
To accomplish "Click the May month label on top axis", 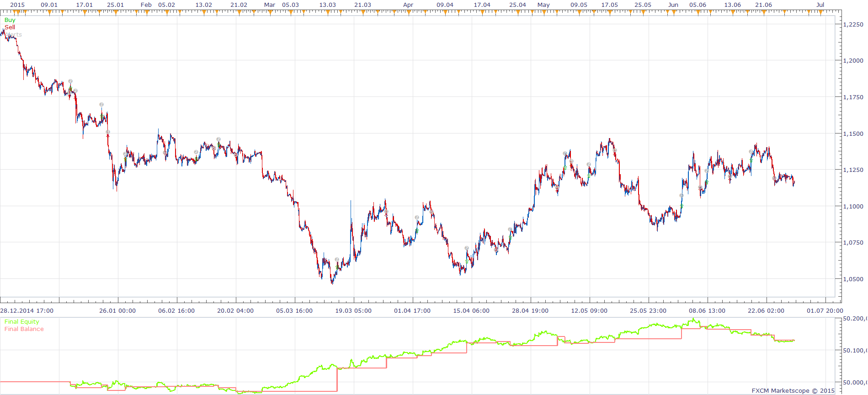I will click(x=543, y=5).
